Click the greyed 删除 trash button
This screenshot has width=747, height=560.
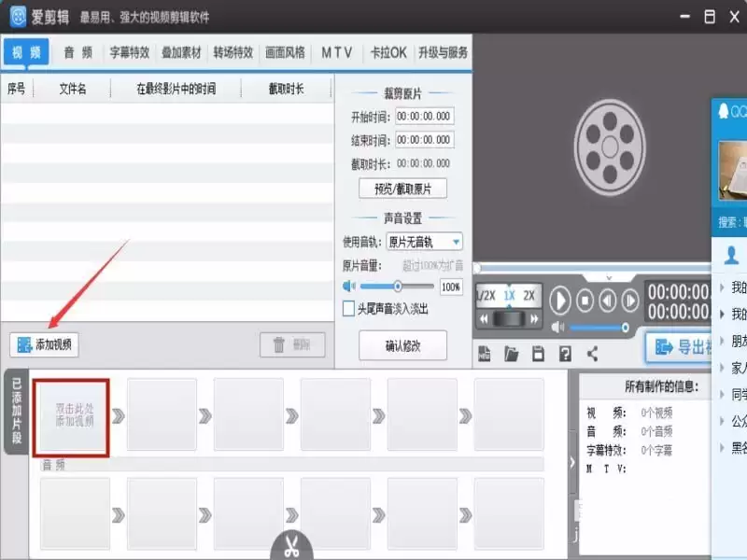point(292,344)
